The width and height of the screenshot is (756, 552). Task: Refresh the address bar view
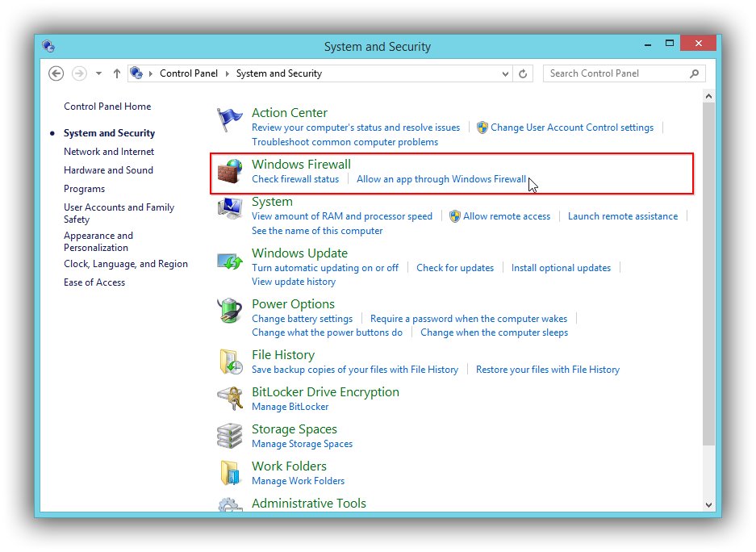point(523,73)
